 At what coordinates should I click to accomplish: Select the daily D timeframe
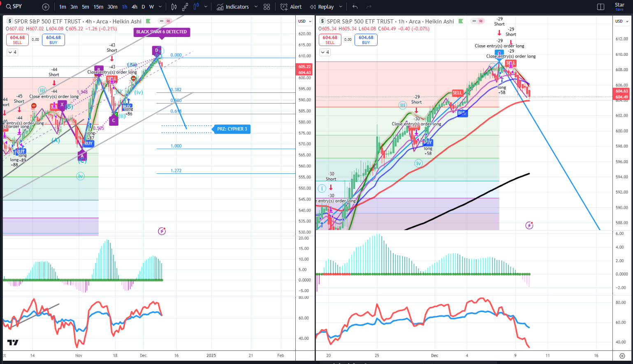pos(143,7)
